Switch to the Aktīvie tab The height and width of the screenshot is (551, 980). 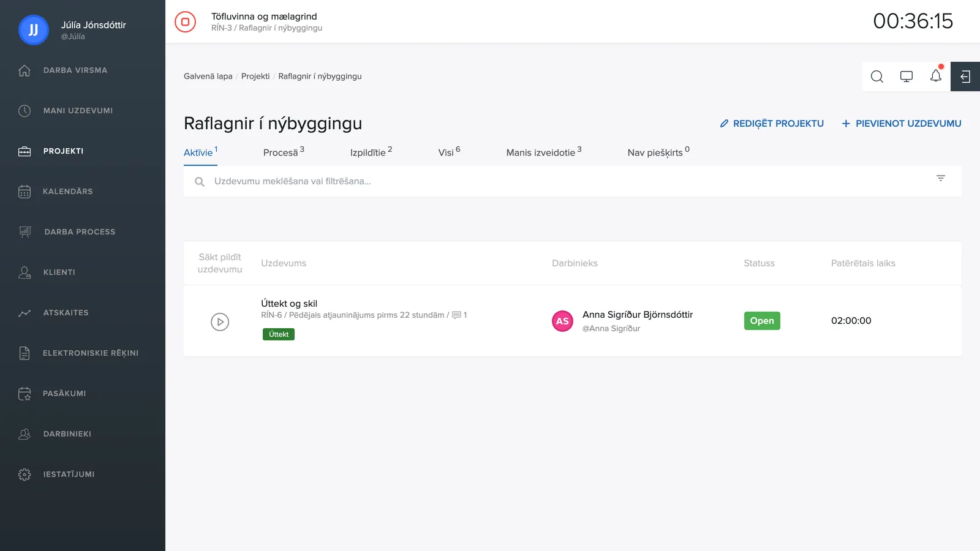(x=200, y=152)
